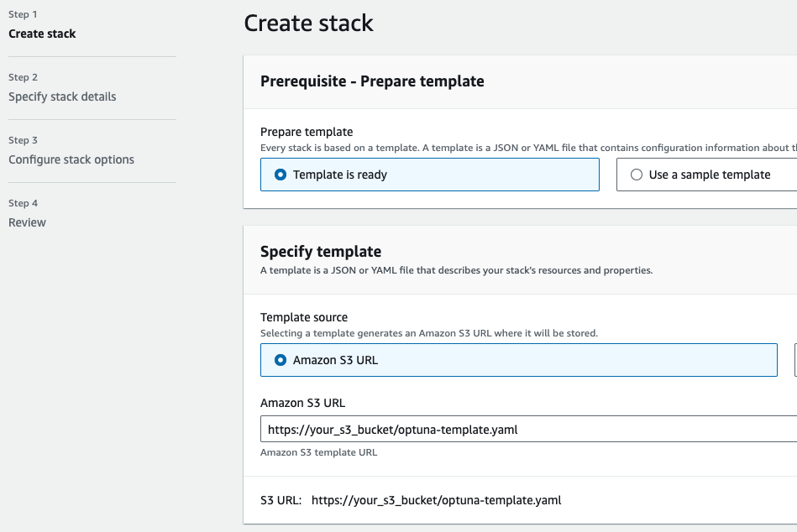Click the "Prepare template" field label
Screen dimensions: 797x532
click(x=307, y=132)
